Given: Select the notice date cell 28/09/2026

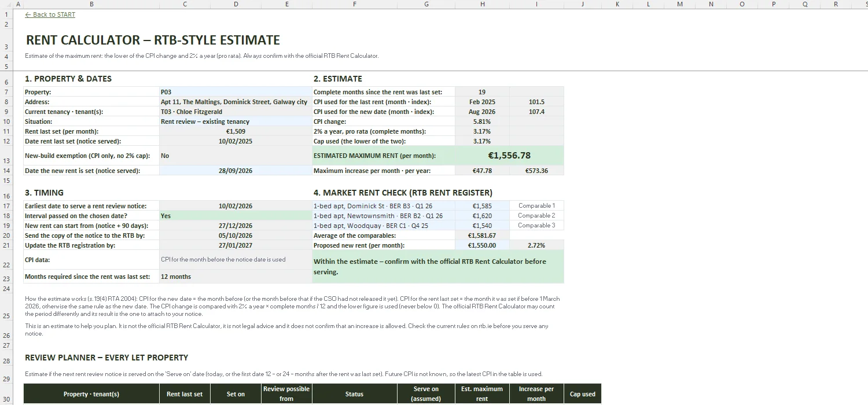Looking at the screenshot, I should 236,171.
